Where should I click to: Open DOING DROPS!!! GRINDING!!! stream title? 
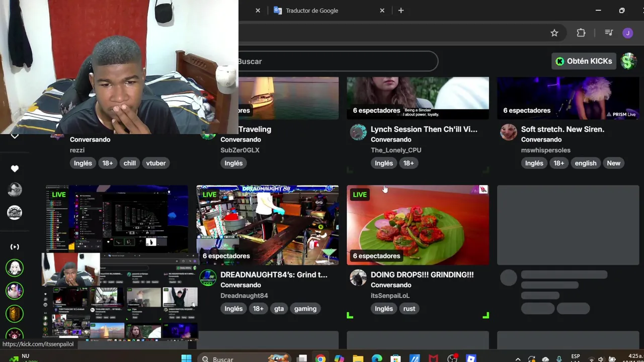[422, 275]
